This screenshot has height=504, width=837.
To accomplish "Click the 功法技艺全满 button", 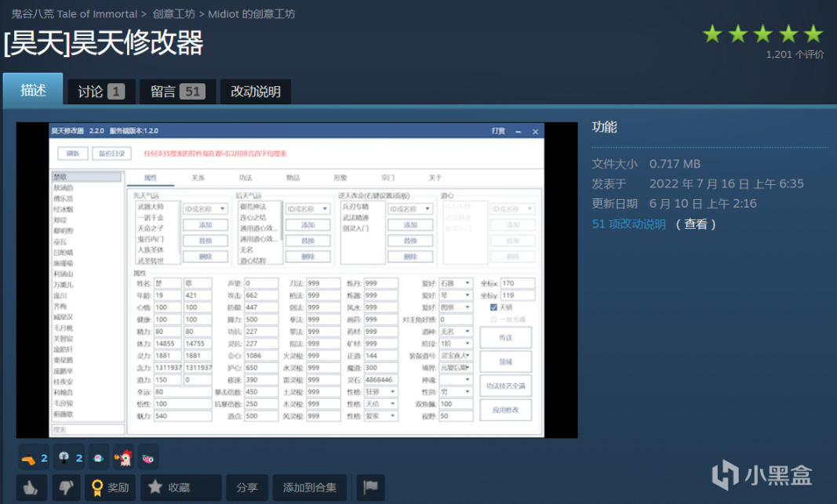I will [505, 386].
